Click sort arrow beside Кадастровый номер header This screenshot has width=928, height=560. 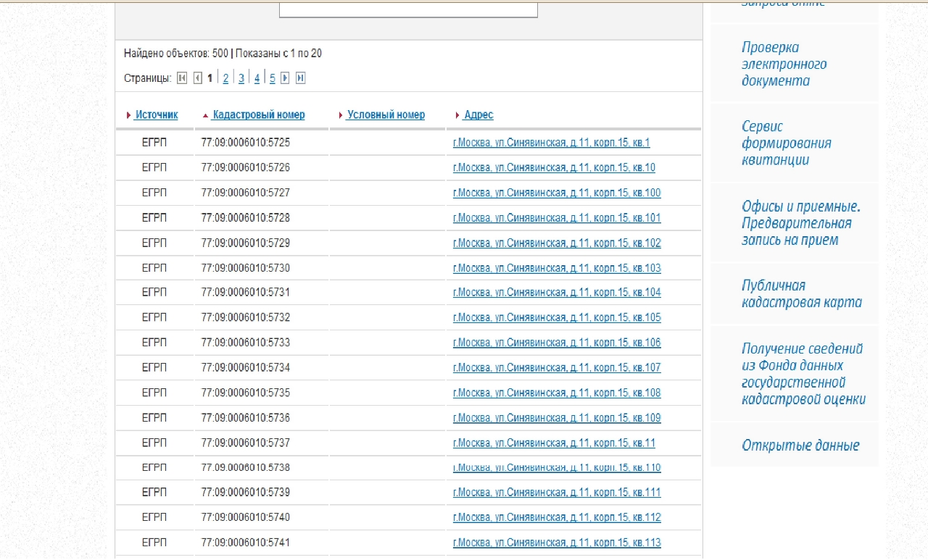click(205, 115)
